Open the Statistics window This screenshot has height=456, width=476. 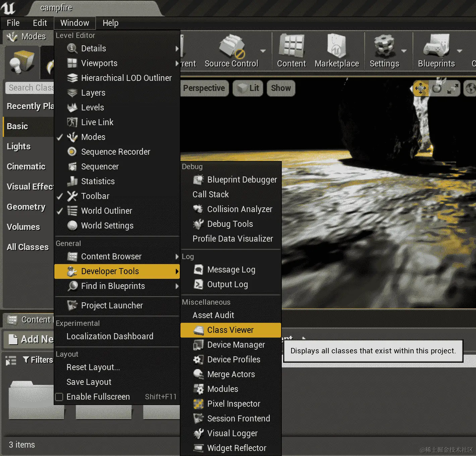point(117,181)
